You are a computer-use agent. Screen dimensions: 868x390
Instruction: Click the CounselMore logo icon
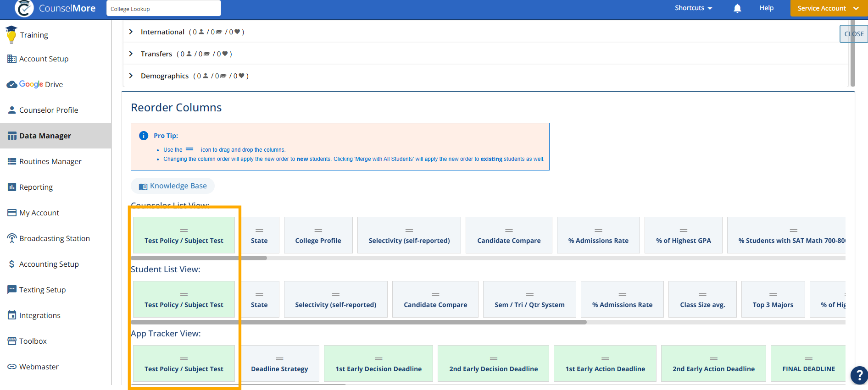[24, 8]
